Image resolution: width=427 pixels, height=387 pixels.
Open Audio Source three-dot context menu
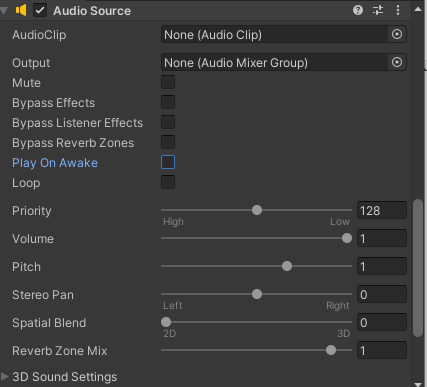(398, 10)
